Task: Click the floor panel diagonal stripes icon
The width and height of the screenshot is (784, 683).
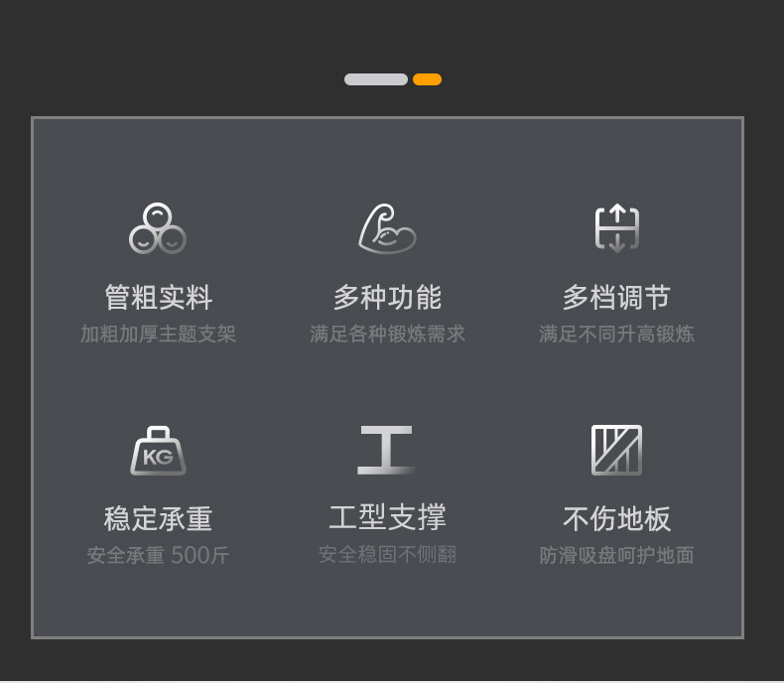Action: tap(616, 450)
